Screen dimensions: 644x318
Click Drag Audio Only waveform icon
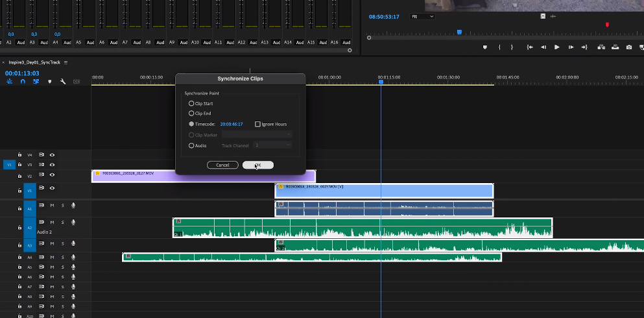(553, 16)
